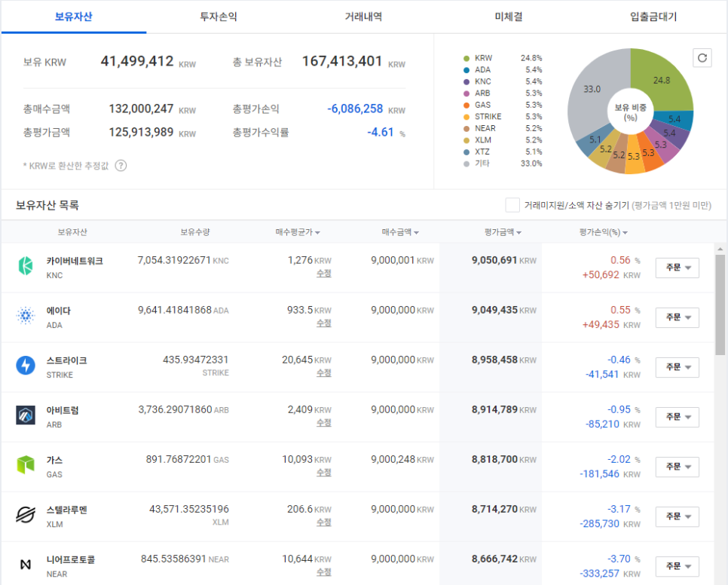The width and height of the screenshot is (728, 585).
Task: Sort by 매수평균가 column header
Action: tap(298, 232)
